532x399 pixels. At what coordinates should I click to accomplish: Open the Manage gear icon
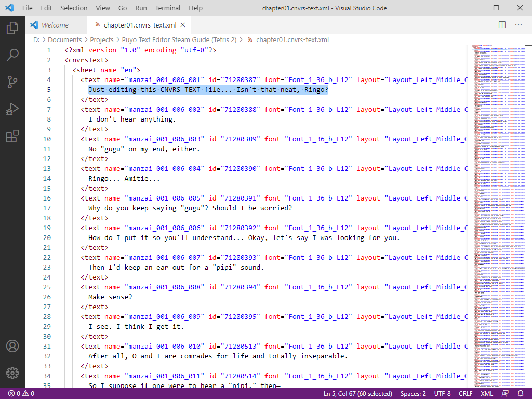coord(12,373)
